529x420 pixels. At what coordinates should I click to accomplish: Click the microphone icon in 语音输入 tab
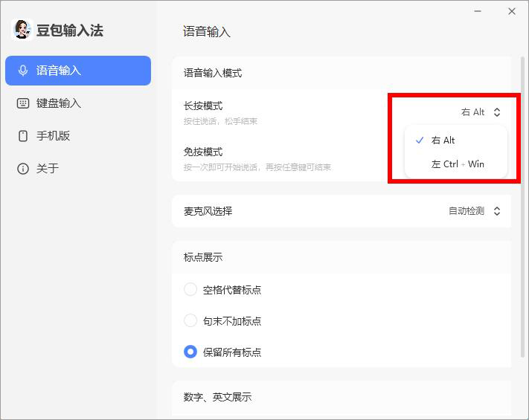[x=23, y=71]
